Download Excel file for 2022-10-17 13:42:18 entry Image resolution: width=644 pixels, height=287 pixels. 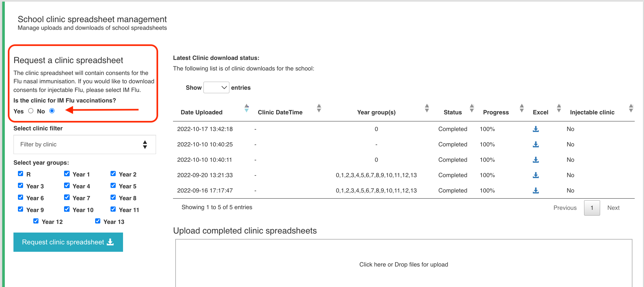(x=536, y=129)
